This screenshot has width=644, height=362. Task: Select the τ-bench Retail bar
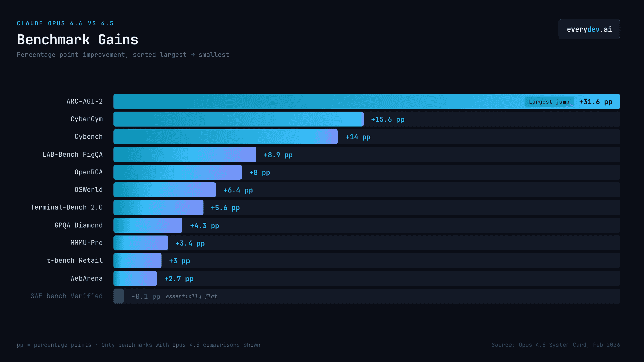pos(137,261)
